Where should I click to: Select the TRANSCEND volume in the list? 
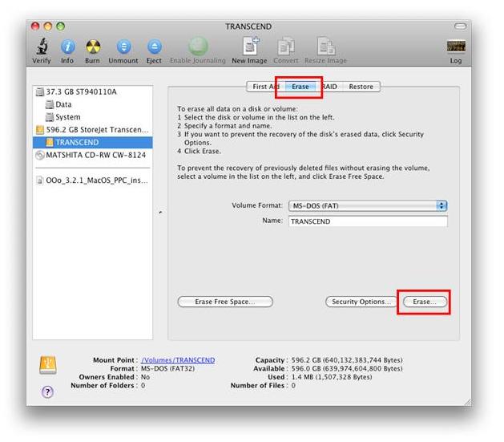93,143
